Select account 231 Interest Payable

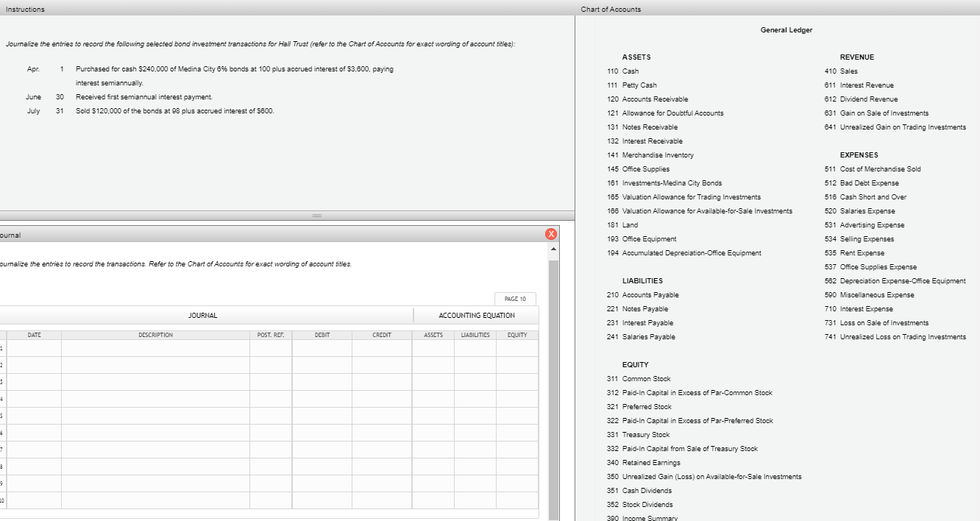(640, 323)
